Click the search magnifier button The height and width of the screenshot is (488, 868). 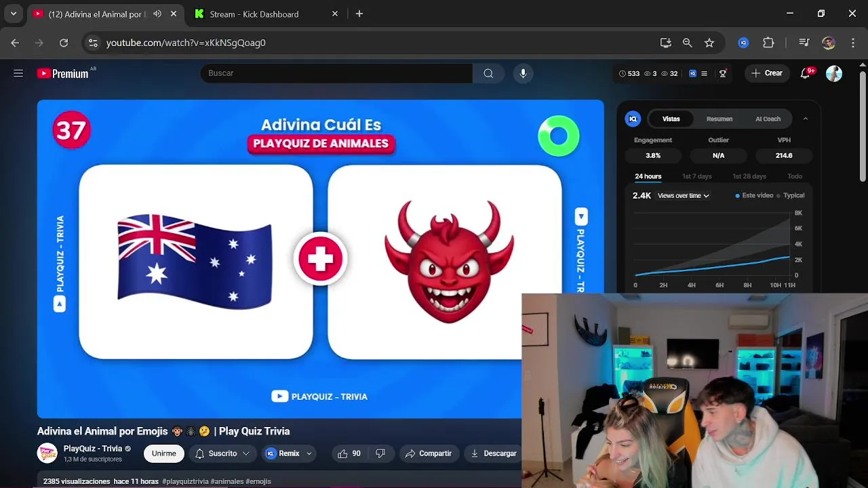tap(488, 73)
